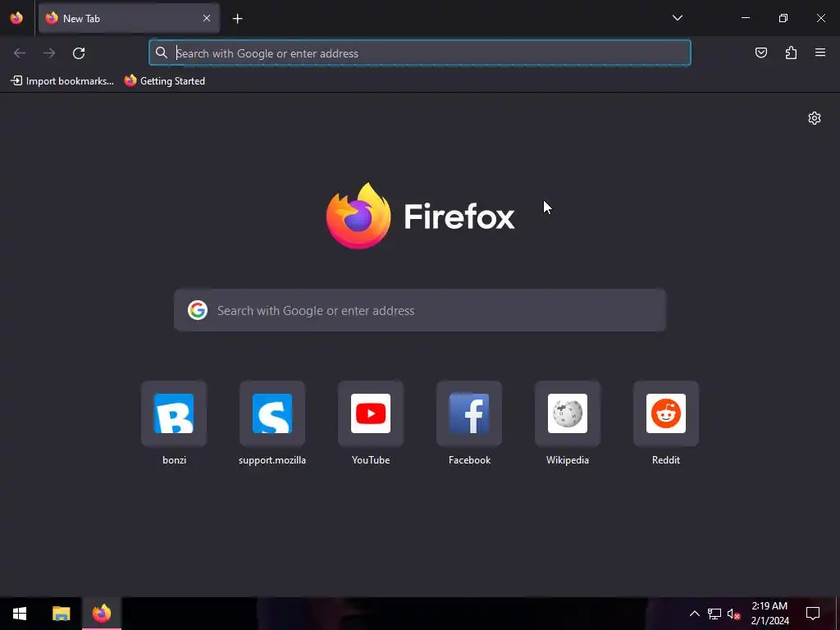Open the bonzi shortcut tile
The width and height of the screenshot is (840, 630).
point(174,413)
